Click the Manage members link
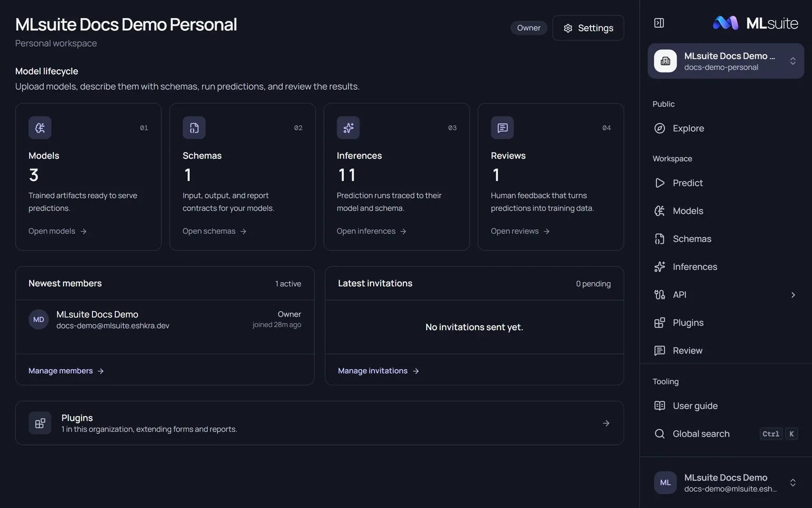This screenshot has height=508, width=812. coord(66,371)
